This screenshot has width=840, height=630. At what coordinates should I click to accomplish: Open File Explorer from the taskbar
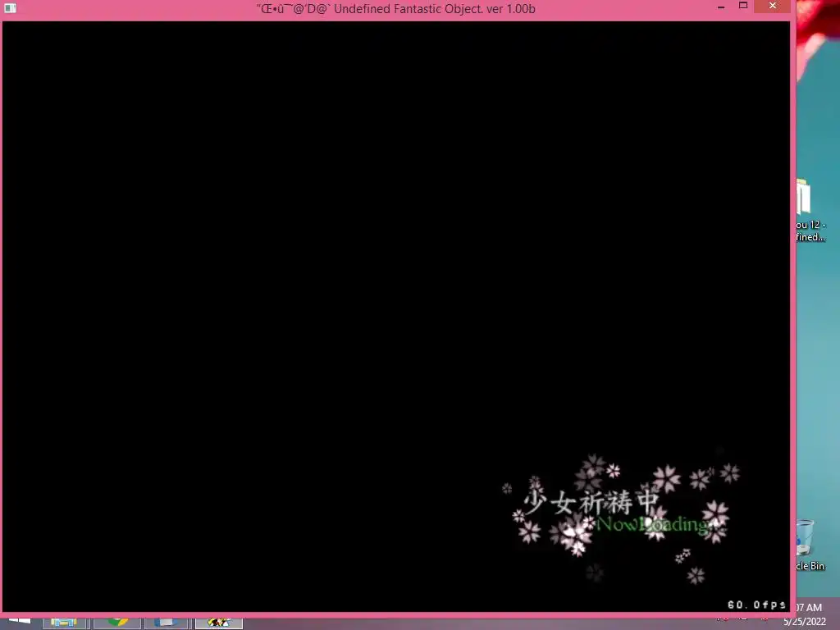64,622
